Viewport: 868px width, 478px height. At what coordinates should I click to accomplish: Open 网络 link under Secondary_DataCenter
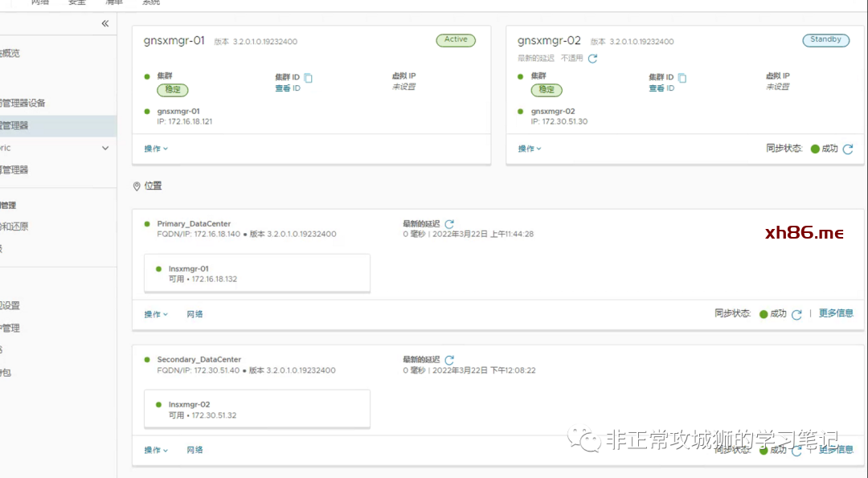coord(194,450)
